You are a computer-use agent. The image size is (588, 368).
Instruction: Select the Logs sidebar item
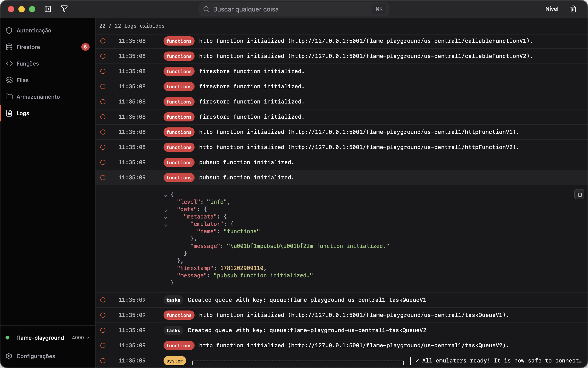[48, 113]
